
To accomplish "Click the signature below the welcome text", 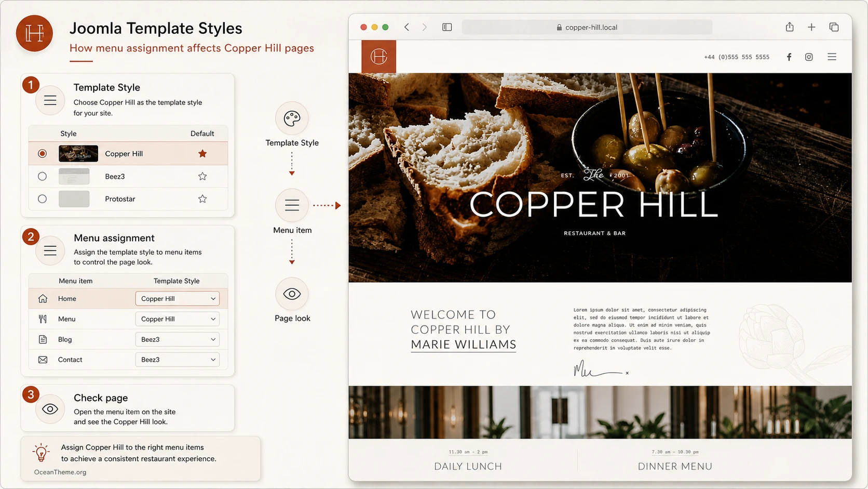I will pos(601,369).
